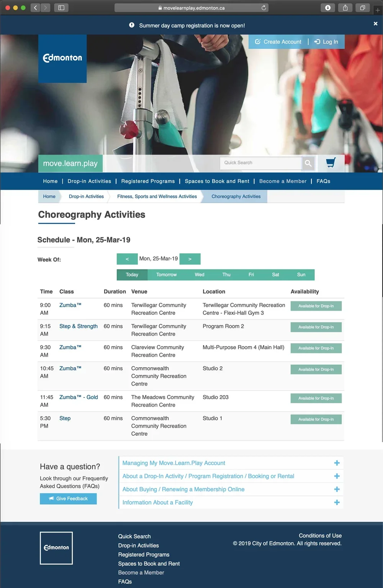Click the Quick Search magnifier icon
The height and width of the screenshot is (588, 383).
pos(308,163)
